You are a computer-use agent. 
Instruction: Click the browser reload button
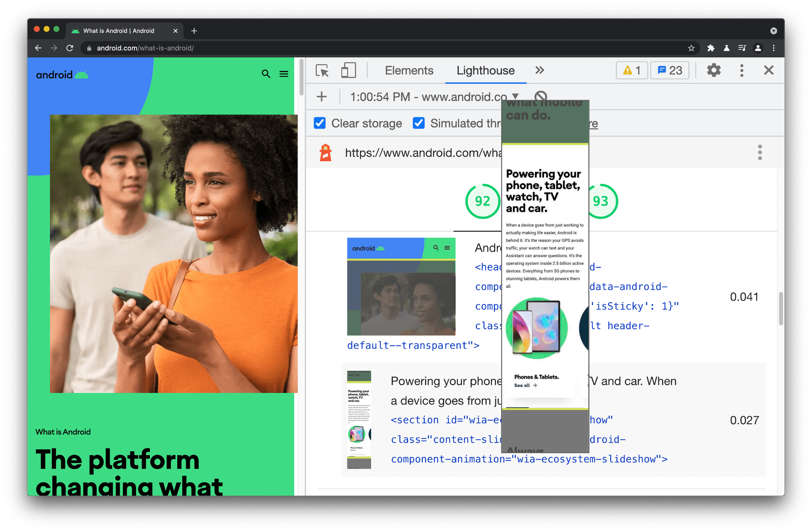pos(69,48)
